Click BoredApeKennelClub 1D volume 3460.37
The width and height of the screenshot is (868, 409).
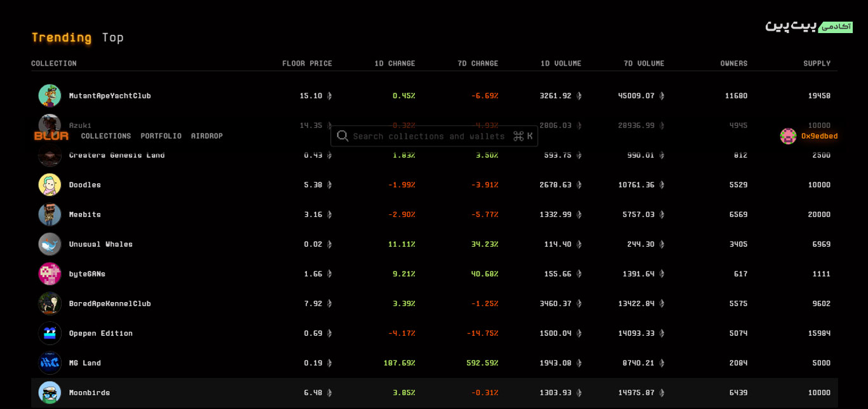click(555, 303)
